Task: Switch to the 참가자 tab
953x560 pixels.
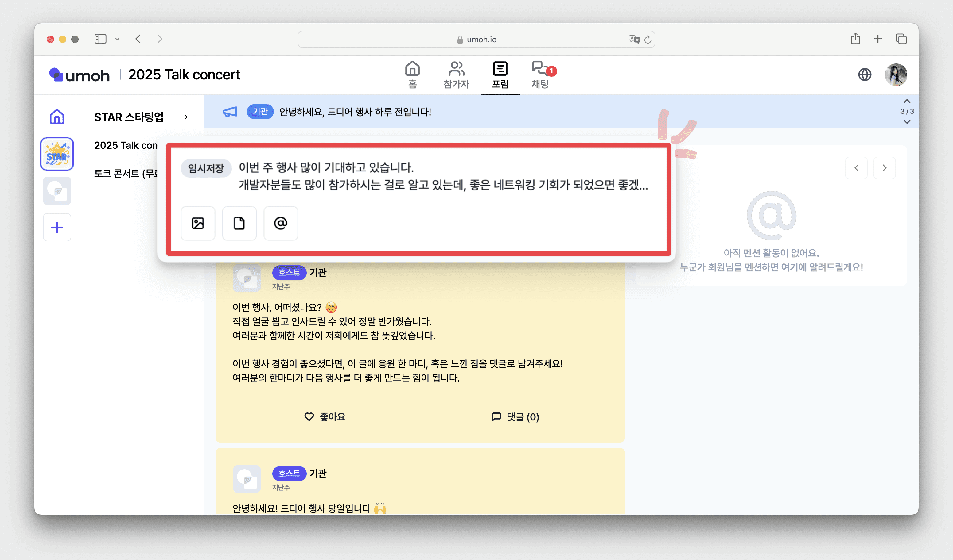Action: (x=456, y=75)
